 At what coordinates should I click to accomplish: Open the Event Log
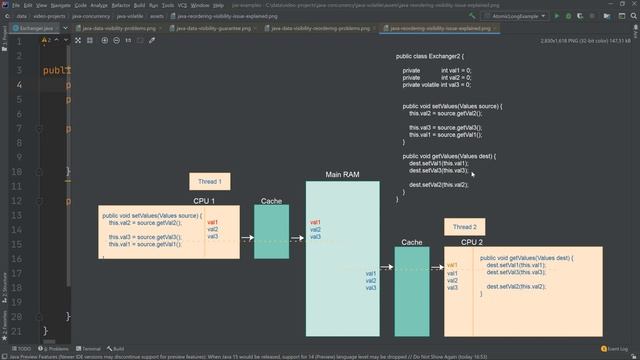615,349
